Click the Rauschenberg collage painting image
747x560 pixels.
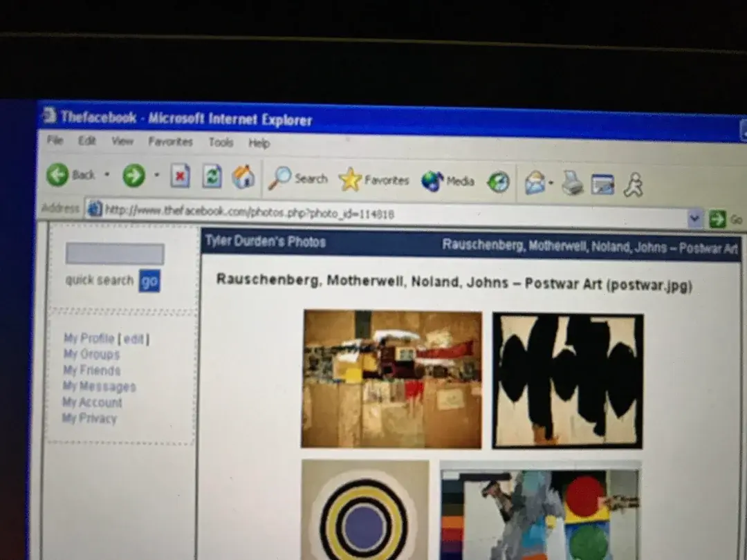pos(391,379)
